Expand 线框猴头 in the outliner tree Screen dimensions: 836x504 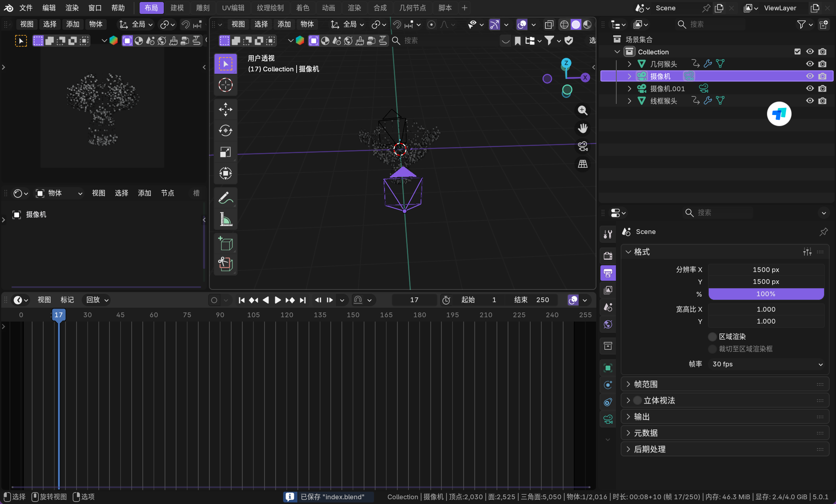[x=629, y=101]
